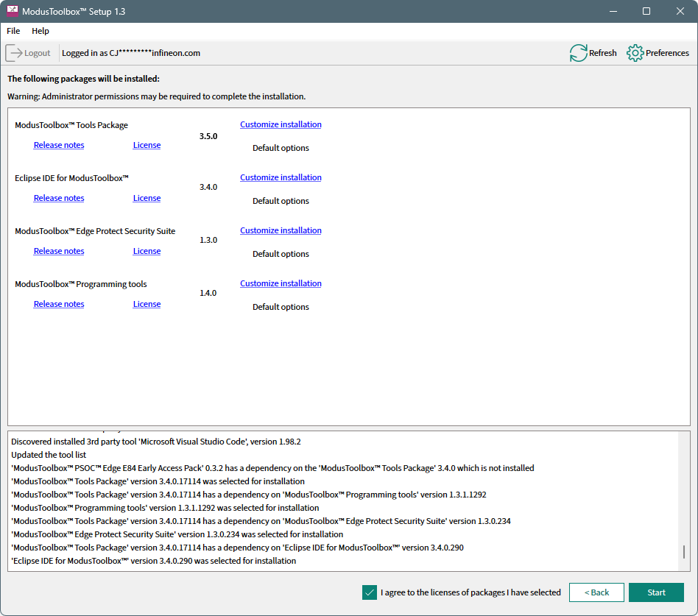Click the Refresh circular arrows icon
The height and width of the screenshot is (616, 698).
click(578, 53)
